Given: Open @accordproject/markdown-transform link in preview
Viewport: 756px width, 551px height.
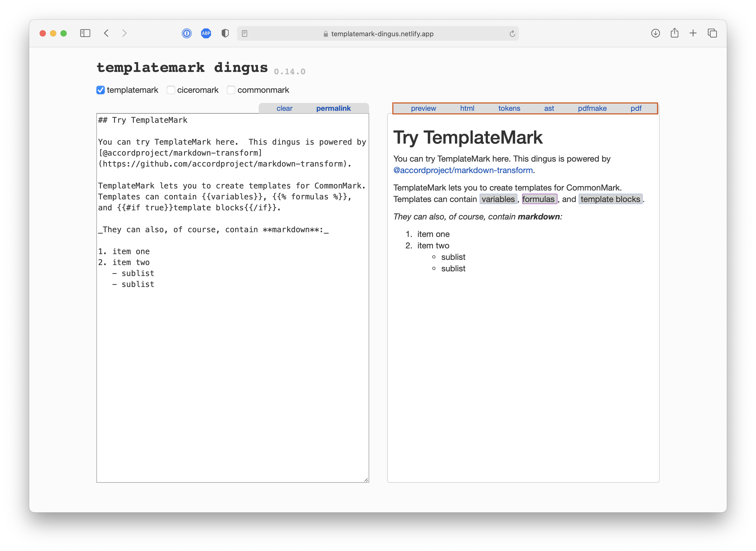Looking at the screenshot, I should pyautogui.click(x=463, y=170).
